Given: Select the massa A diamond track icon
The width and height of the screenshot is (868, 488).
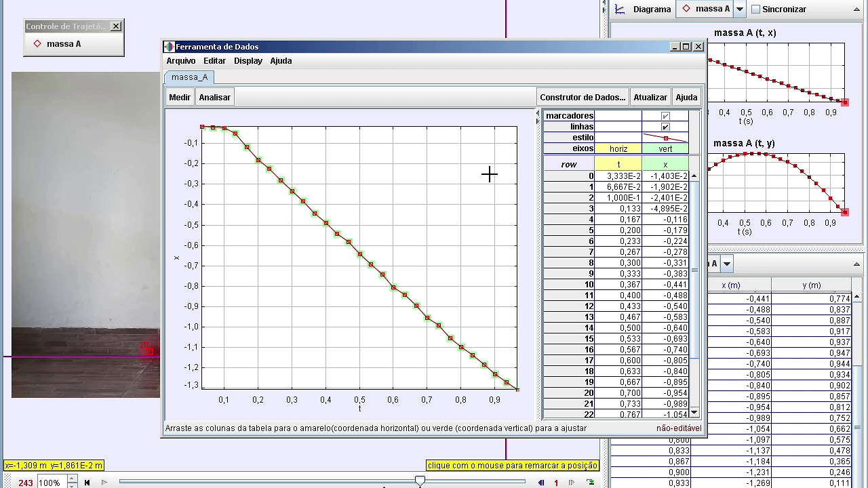Looking at the screenshot, I should pyautogui.click(x=37, y=44).
